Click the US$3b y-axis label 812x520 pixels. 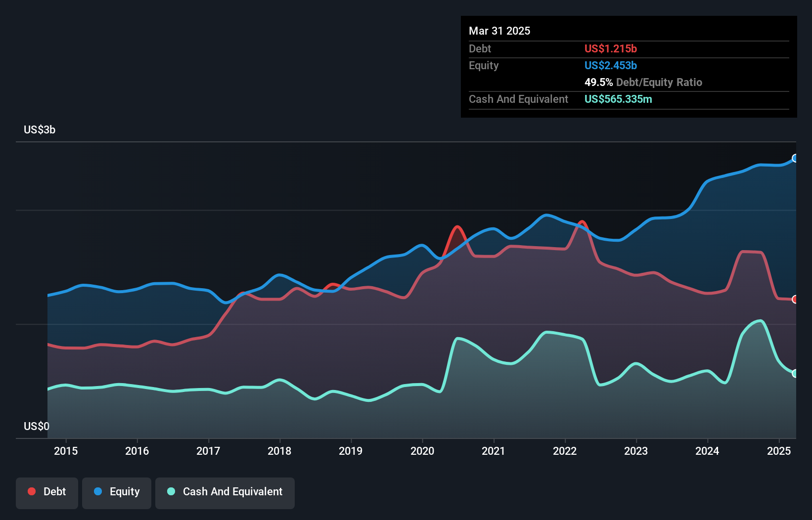[40, 130]
